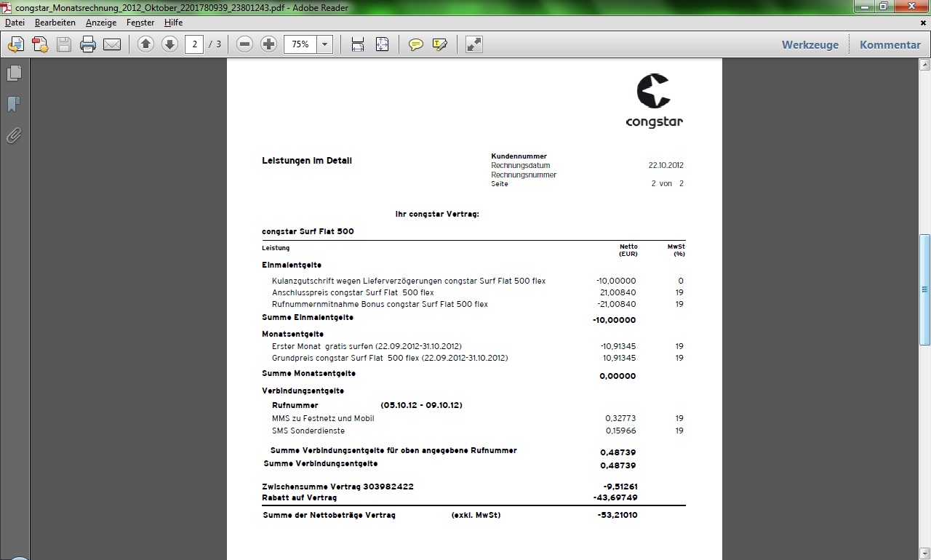Click the amount -53,21010

(618, 515)
